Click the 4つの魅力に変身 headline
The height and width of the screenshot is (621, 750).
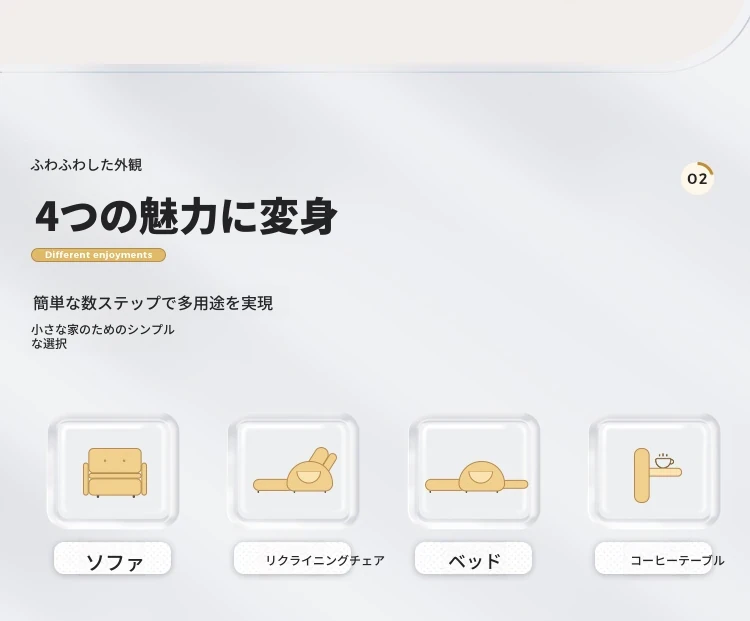tap(186, 216)
